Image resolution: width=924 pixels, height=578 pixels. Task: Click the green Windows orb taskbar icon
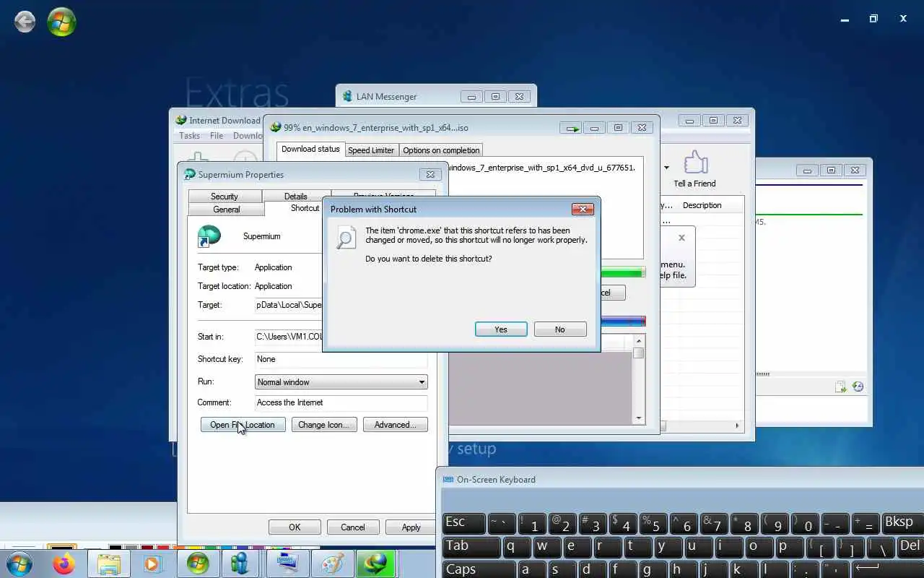(x=198, y=564)
